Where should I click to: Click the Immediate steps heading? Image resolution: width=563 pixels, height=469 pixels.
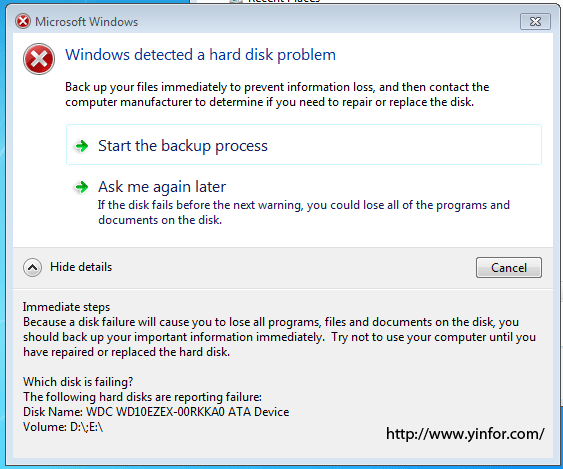point(66,307)
